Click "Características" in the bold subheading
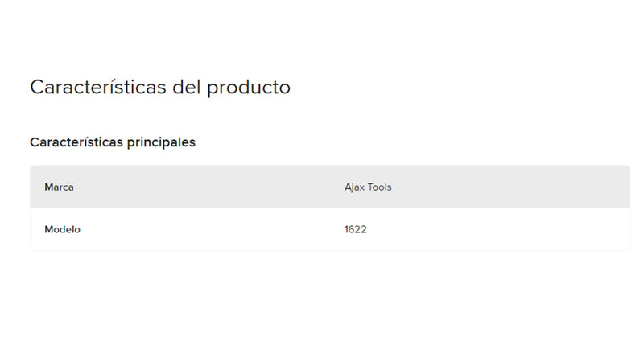 click(73, 142)
